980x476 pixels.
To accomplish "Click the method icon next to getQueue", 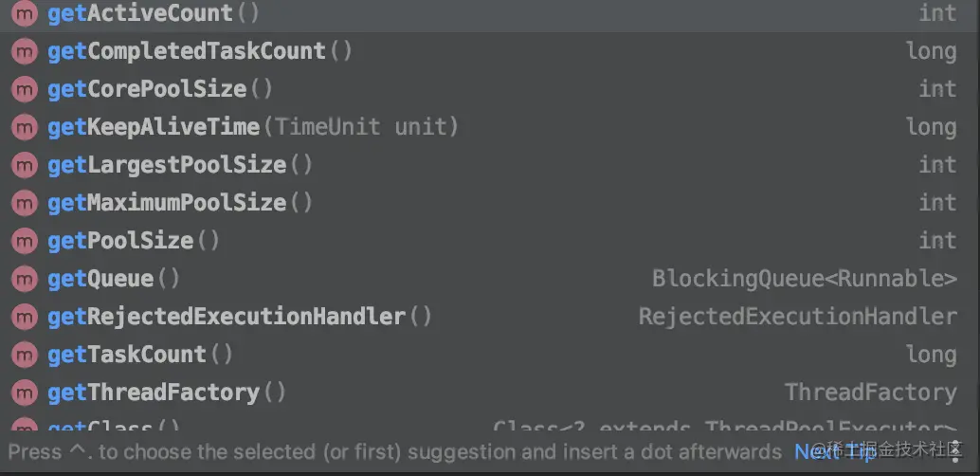I will 24,280.
